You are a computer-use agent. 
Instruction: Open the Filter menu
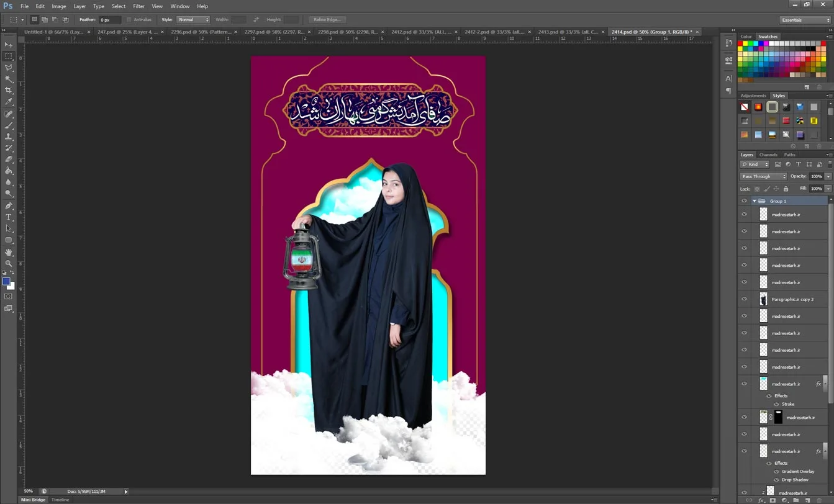point(138,6)
